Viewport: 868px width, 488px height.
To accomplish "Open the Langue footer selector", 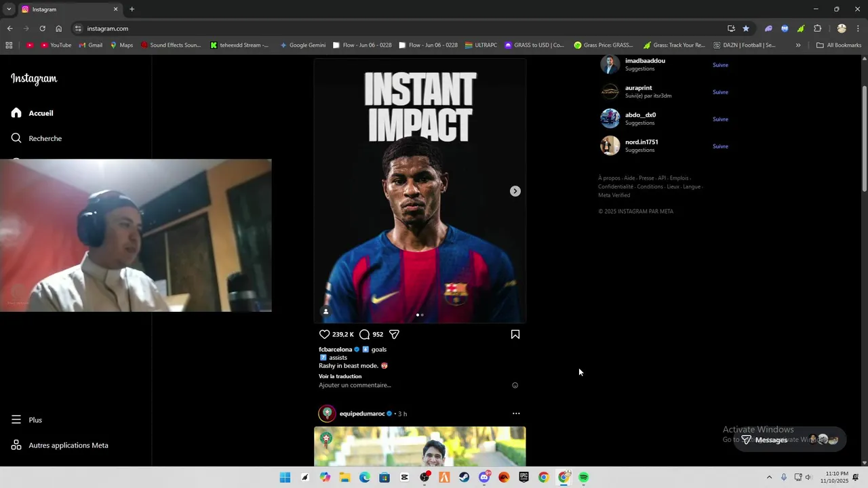I will (x=692, y=186).
